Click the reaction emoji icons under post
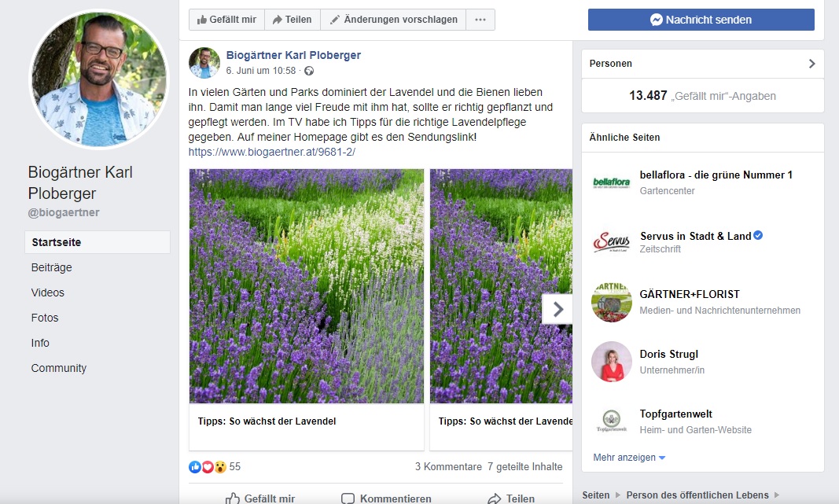The height and width of the screenshot is (504, 839). pos(208,467)
